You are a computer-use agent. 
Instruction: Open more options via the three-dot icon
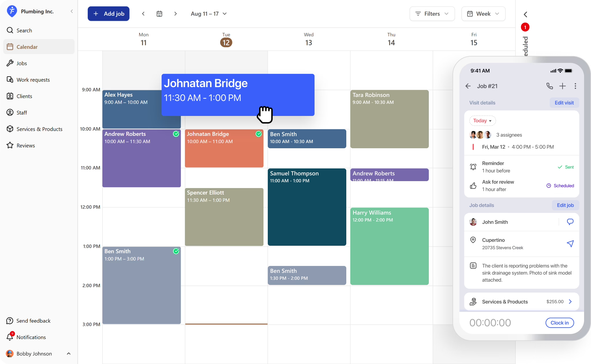click(575, 86)
